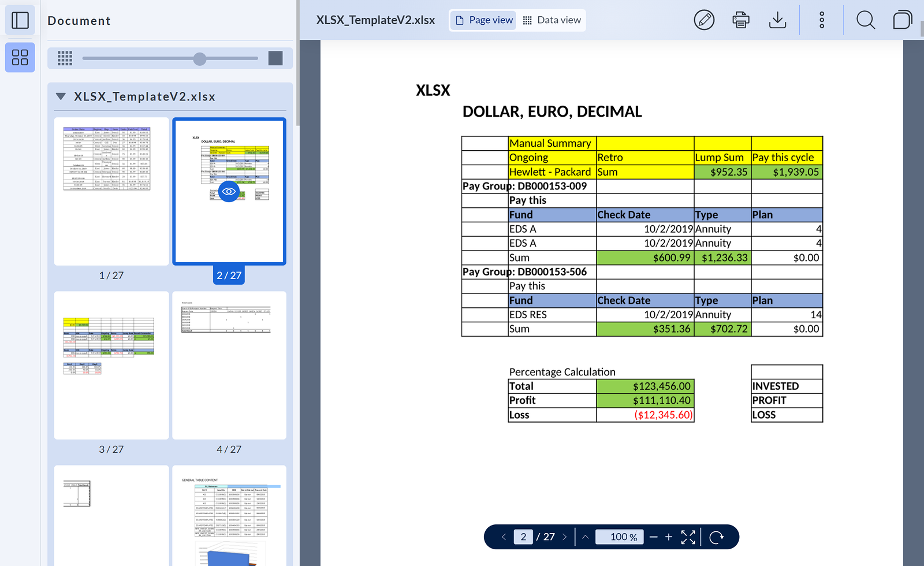The height and width of the screenshot is (566, 924).
Task: Print the document with printer icon
Action: [741, 20]
